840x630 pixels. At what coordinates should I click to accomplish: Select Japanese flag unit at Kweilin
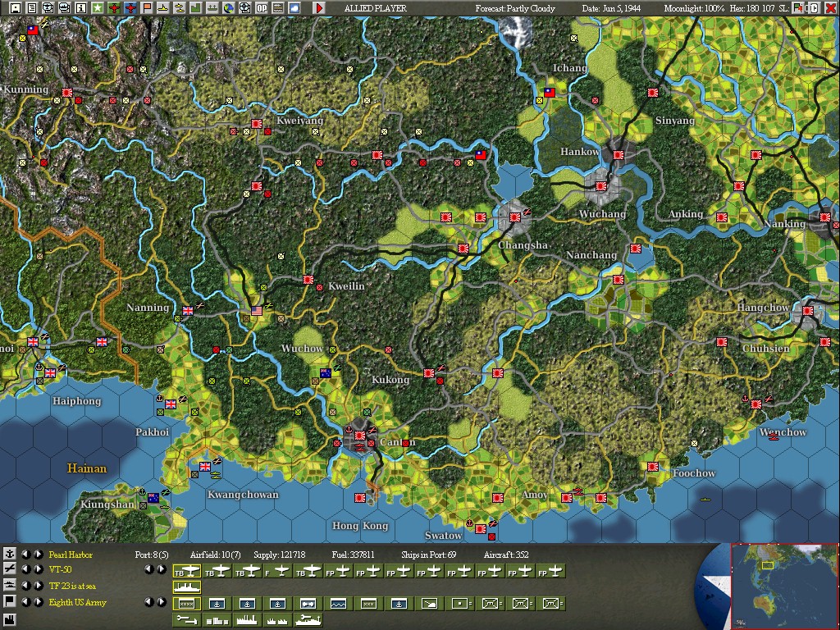pyautogui.click(x=308, y=280)
